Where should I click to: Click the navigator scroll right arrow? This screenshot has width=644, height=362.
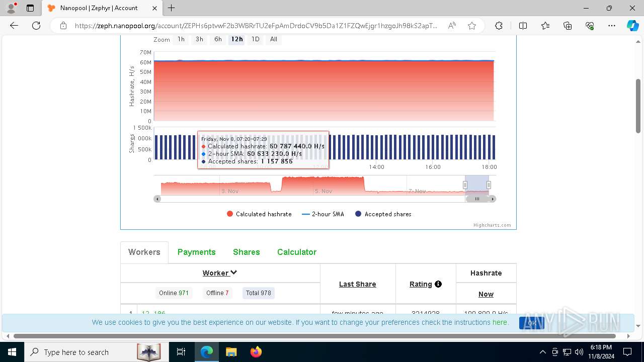pyautogui.click(x=493, y=199)
